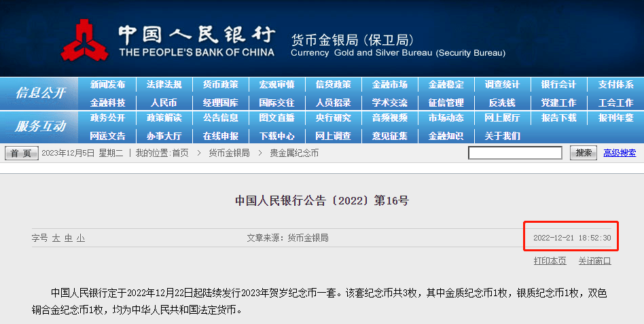Viewport: 644px width, 324px height.
Task: Open 宏观审慎 navigation item
Action: coord(276,85)
